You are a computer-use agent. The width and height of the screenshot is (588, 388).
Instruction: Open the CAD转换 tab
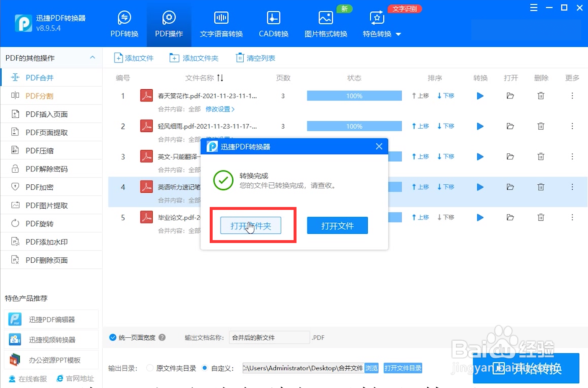(x=273, y=24)
